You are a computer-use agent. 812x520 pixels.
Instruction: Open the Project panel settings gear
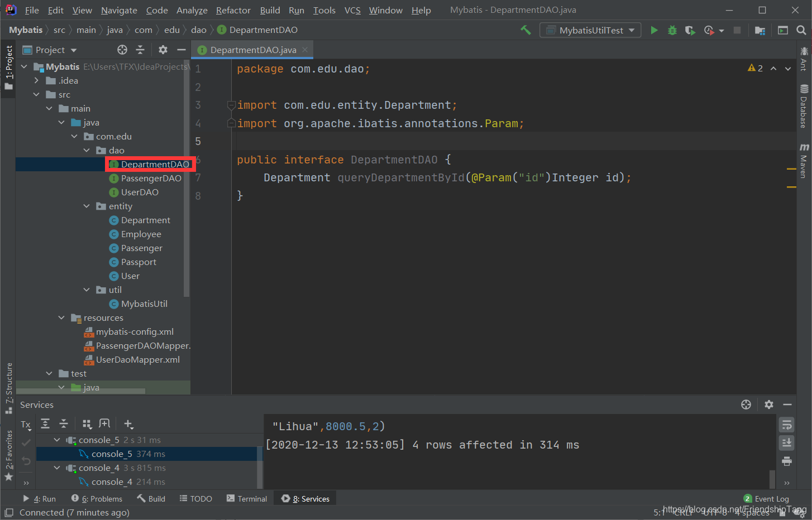pos(163,50)
